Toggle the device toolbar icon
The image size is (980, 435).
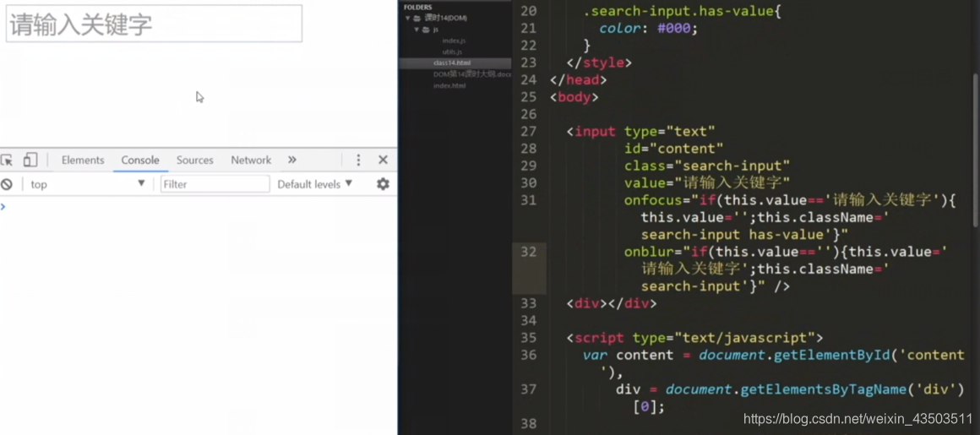click(30, 160)
